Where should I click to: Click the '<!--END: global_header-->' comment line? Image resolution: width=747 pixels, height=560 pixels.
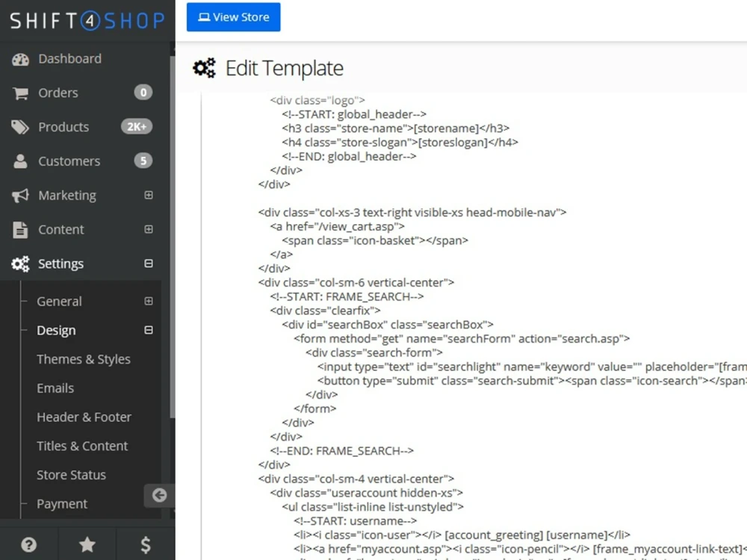point(349,156)
